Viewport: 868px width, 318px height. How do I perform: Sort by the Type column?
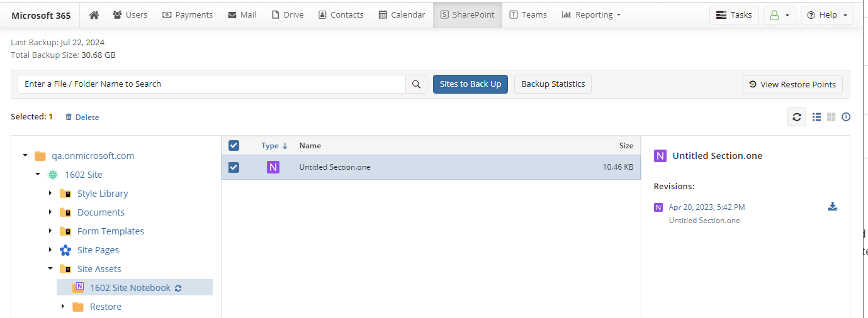pos(274,145)
